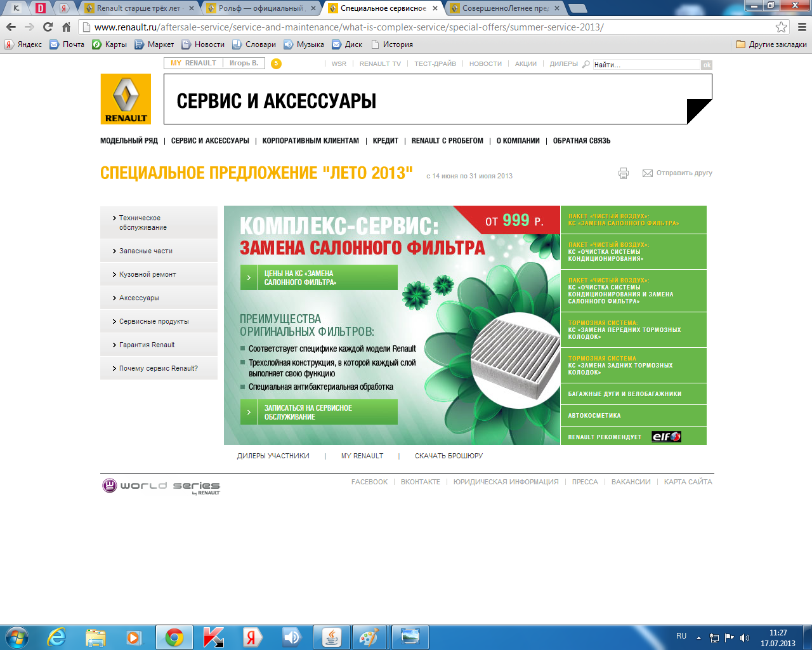Screen dimensions: 812x650
Task: Select the БАГАЖНЫЕ ДУГИ И ВЕЛОБАГАЖНИКИ offer
Action: (634, 394)
